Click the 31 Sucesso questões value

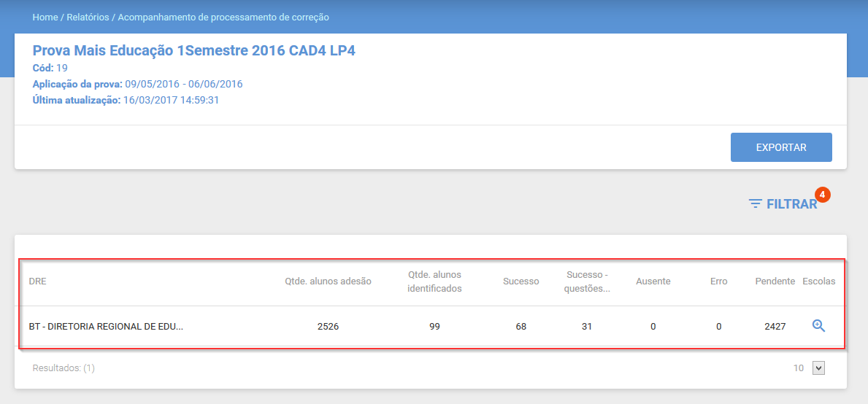pyautogui.click(x=588, y=327)
